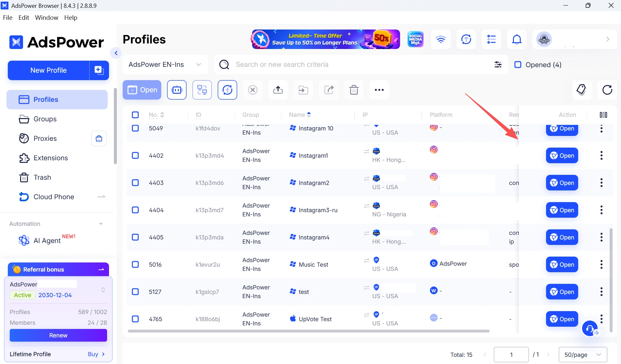Click the New Profile button
Screen dimensions: 621x364
[48, 70]
